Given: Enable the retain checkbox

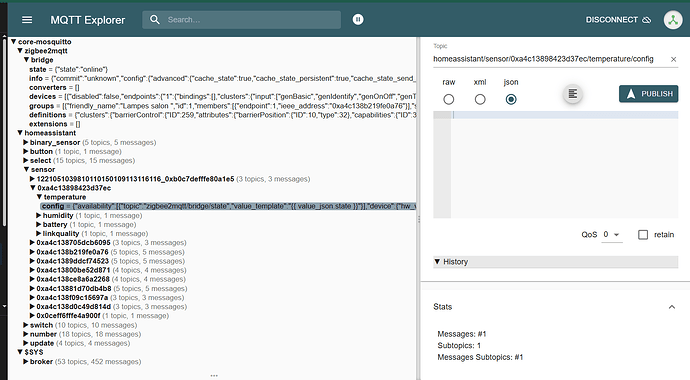Looking at the screenshot, I should pos(643,235).
